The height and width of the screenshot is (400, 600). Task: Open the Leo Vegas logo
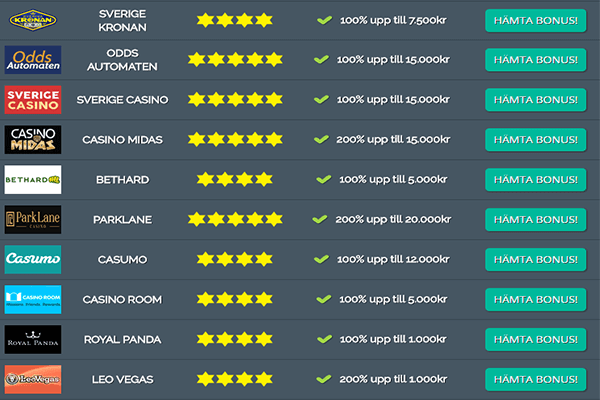[x=32, y=380]
